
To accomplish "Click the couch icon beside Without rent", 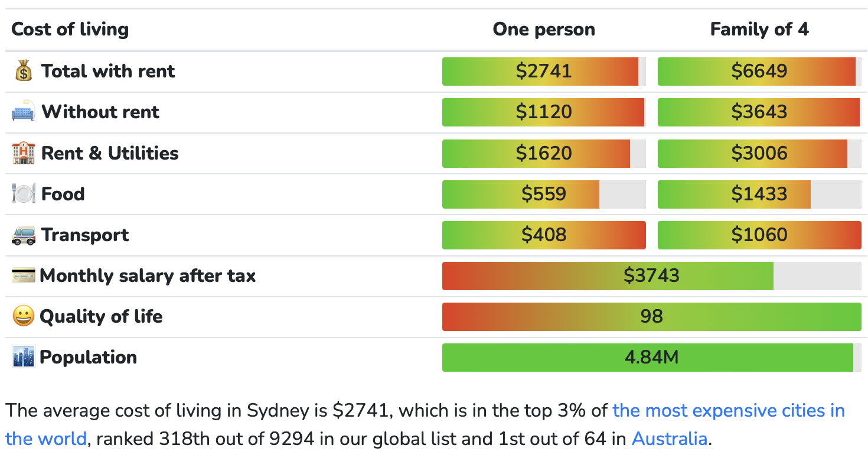I will click(x=24, y=112).
